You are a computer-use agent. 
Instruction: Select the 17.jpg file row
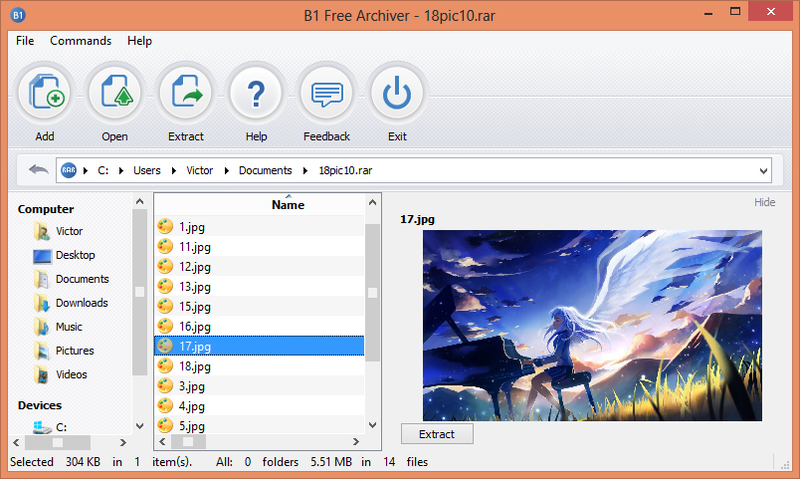coord(259,346)
